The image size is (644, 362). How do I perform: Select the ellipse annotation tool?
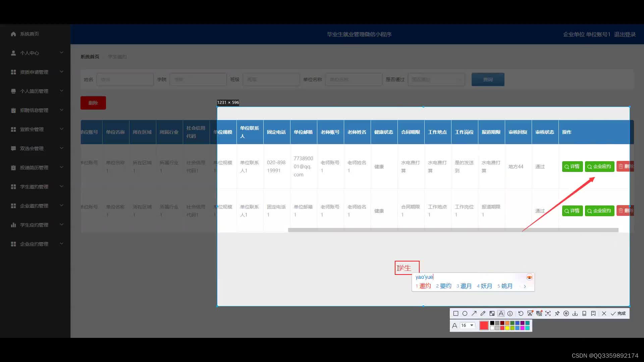[465, 313]
